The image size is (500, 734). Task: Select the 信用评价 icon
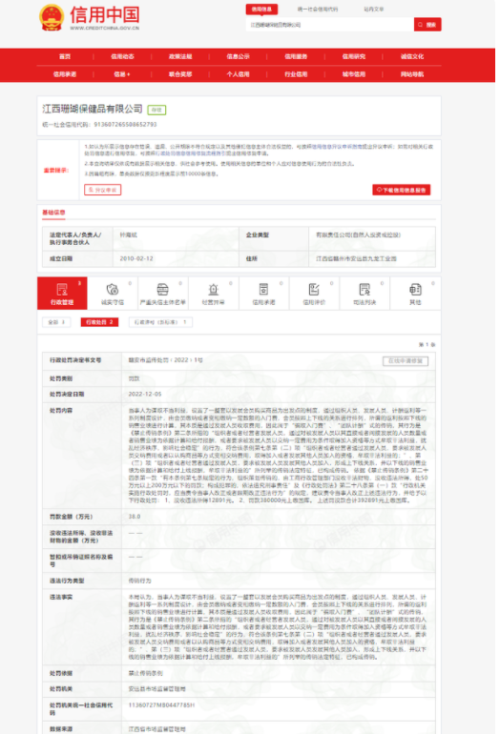tap(314, 289)
